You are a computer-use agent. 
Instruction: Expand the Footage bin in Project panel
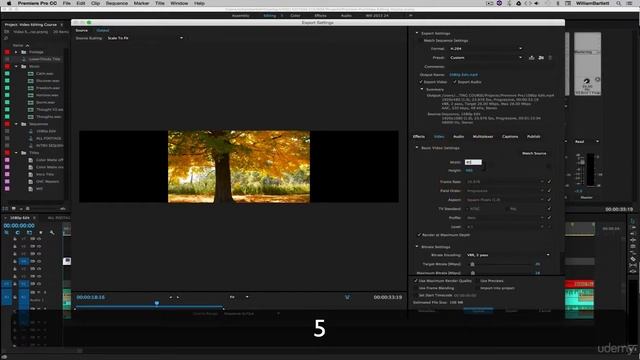point(16,52)
